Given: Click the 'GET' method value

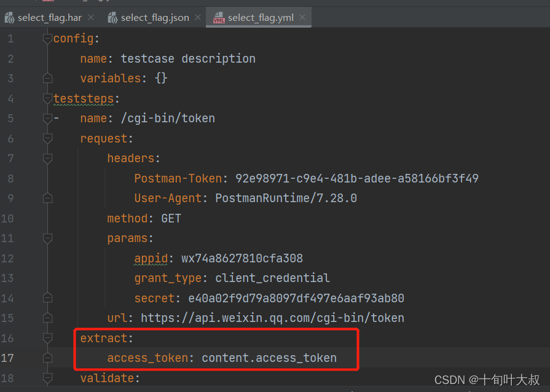Looking at the screenshot, I should click(171, 219).
